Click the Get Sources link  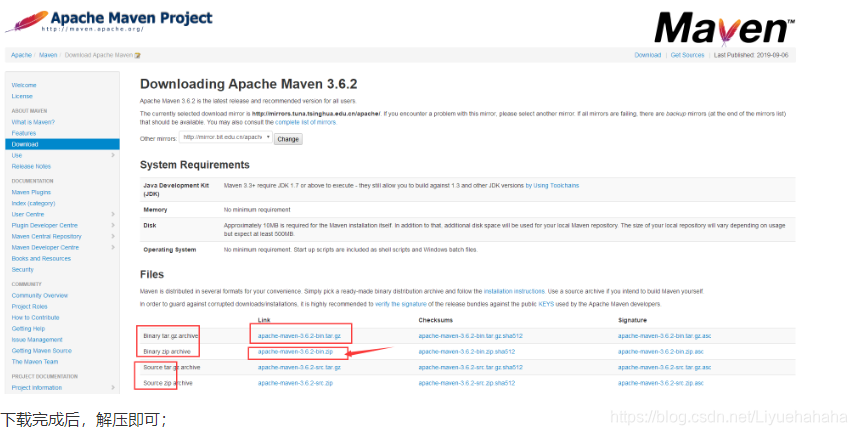point(688,55)
